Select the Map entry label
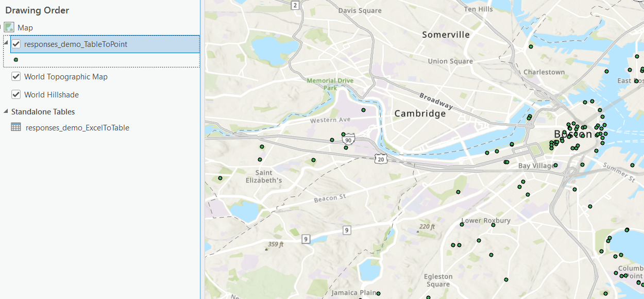Image resolution: width=644 pixels, height=299 pixels. 25,27
